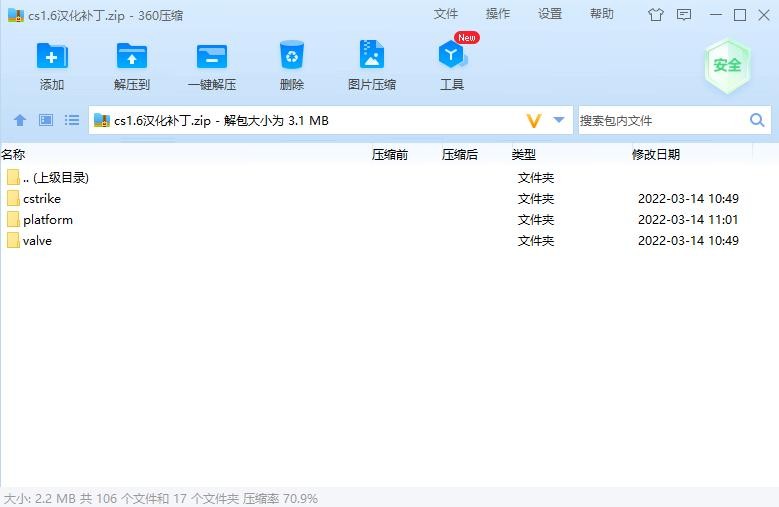Open the Settings (设置) menu
This screenshot has height=507, width=779.
click(x=550, y=14)
